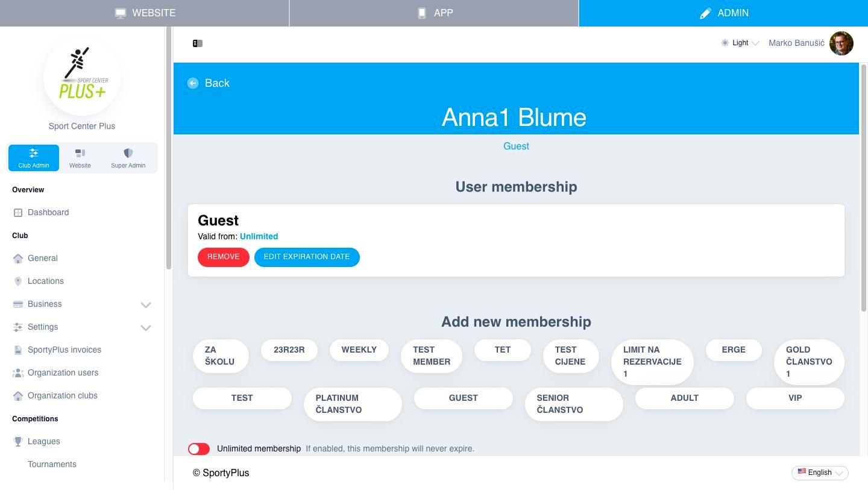This screenshot has width=868, height=490.
Task: Click the Locations pin icon
Action: pyautogui.click(x=18, y=281)
